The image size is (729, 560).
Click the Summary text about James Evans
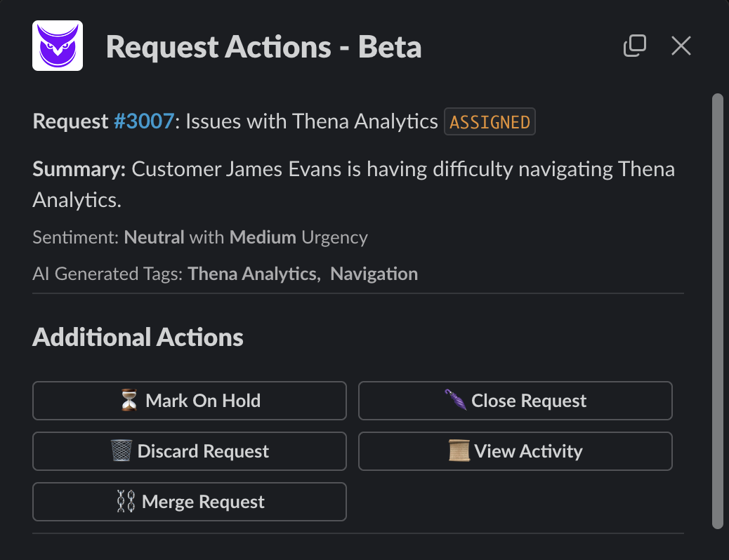(x=353, y=185)
